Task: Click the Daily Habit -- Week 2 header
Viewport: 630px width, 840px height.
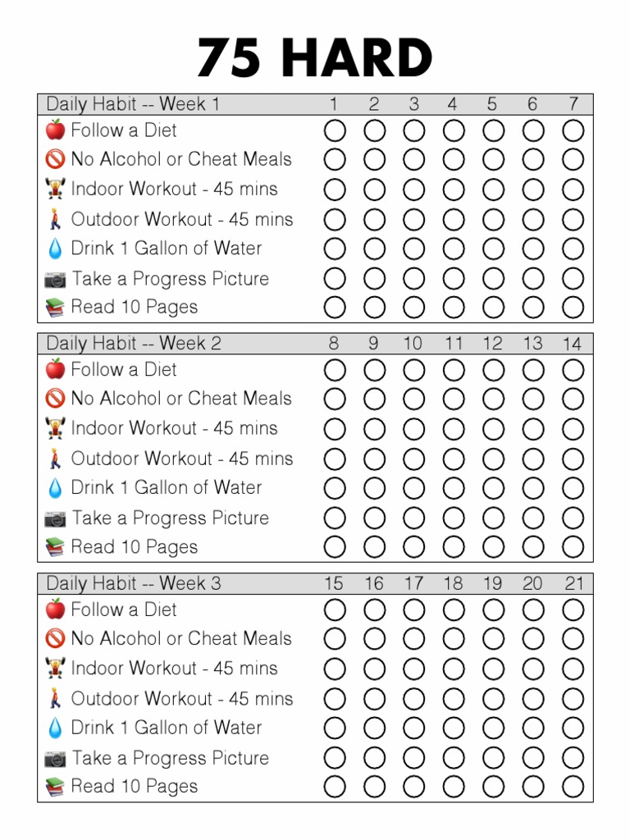Action: click(x=134, y=343)
